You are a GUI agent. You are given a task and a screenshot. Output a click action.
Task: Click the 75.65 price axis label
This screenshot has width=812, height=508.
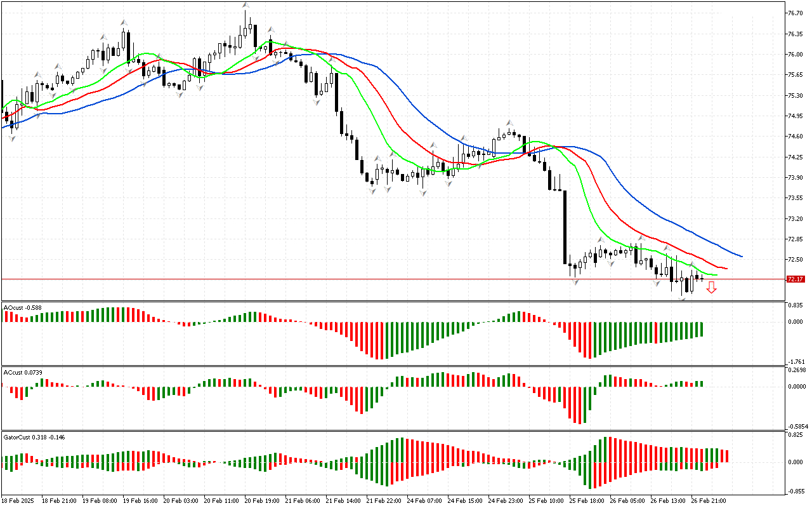(x=796, y=75)
